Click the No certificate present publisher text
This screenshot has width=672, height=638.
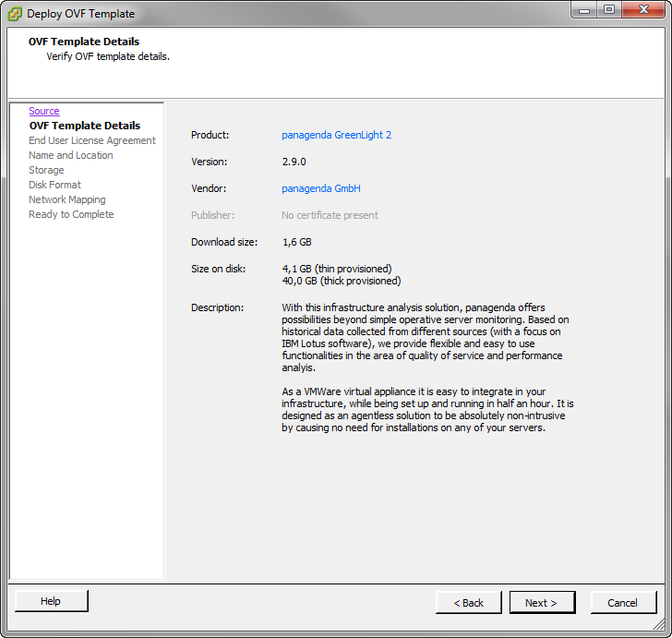tap(330, 215)
